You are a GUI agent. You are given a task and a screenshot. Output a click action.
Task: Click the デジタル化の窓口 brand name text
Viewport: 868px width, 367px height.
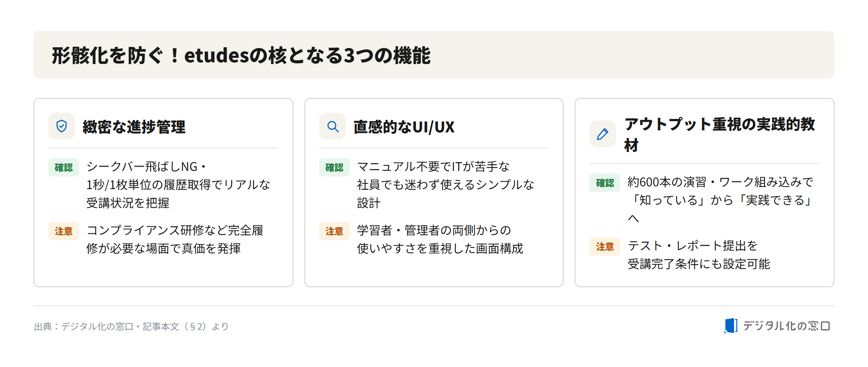786,326
